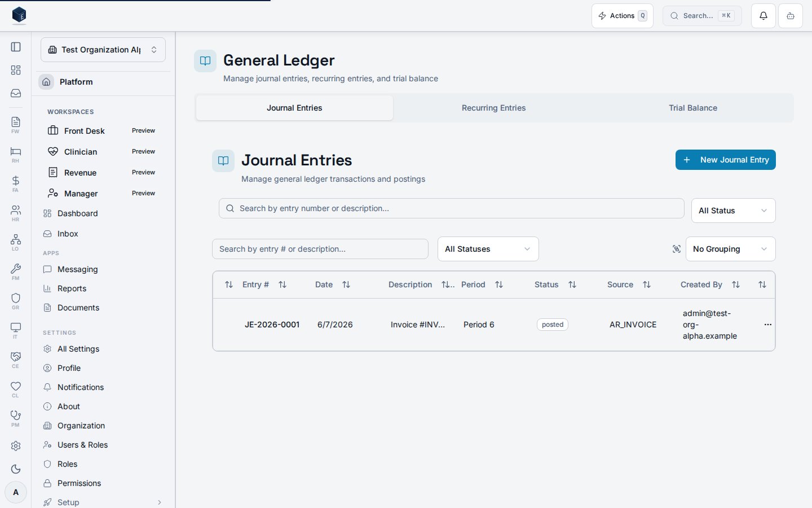Open the CL heart module icon
Screen dimensions: 812x508
click(16, 389)
